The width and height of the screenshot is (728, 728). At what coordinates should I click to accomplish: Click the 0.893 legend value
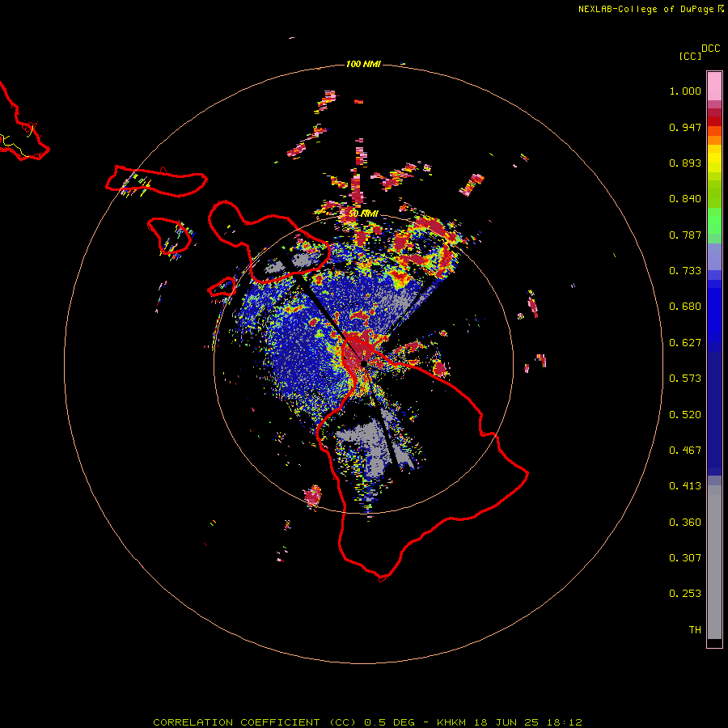tap(685, 163)
